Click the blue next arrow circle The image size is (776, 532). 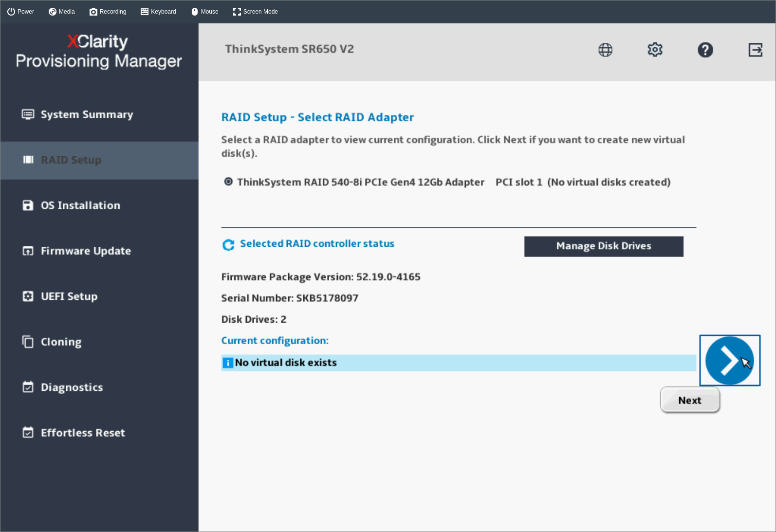pos(729,360)
